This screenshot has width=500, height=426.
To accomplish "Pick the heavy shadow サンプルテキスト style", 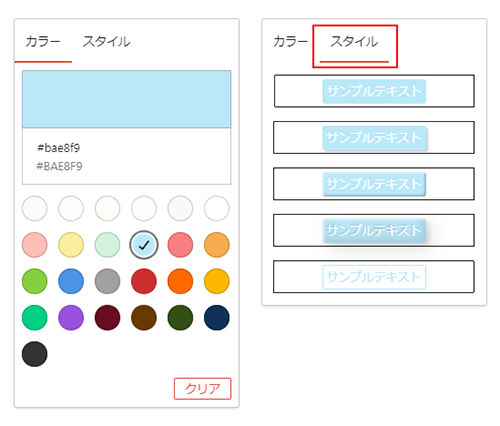I will [x=374, y=230].
